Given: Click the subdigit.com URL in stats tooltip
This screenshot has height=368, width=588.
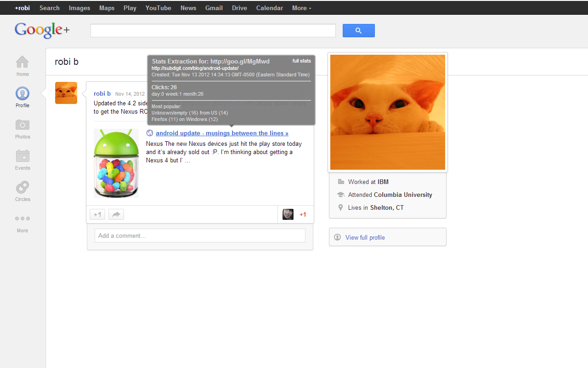Looking at the screenshot, I should pyautogui.click(x=195, y=68).
